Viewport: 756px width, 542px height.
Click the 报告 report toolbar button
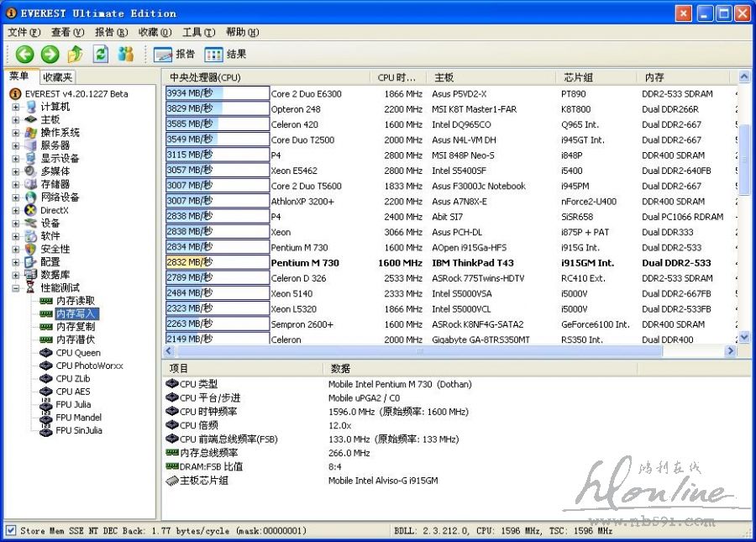point(175,55)
